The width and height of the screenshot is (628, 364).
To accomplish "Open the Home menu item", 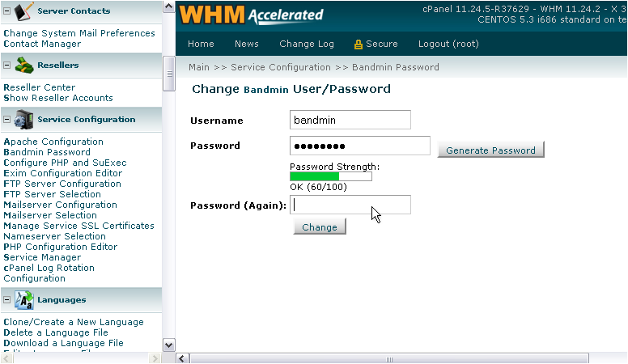I will (201, 44).
